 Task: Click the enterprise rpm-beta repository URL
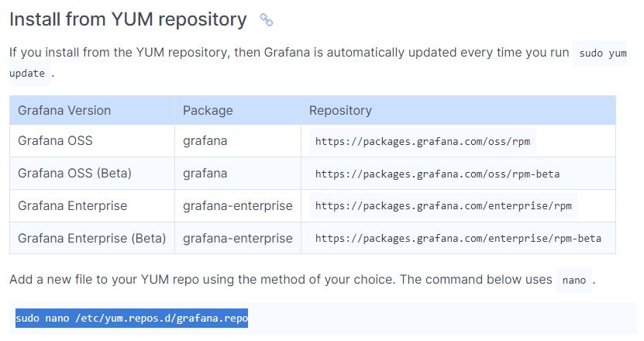coord(458,238)
